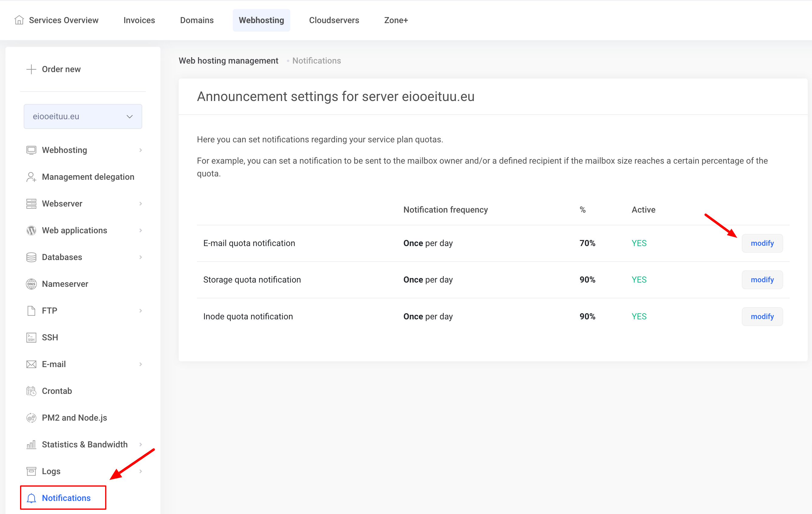Viewport: 812px width, 514px height.
Task: Expand the E-mail sidebar section chevron
Action: [x=141, y=364]
